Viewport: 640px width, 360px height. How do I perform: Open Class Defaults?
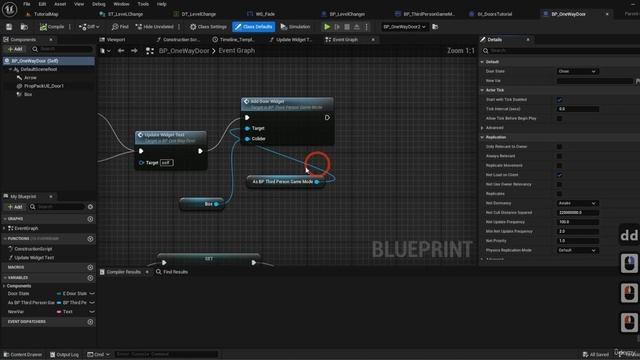pyautogui.click(x=253, y=27)
